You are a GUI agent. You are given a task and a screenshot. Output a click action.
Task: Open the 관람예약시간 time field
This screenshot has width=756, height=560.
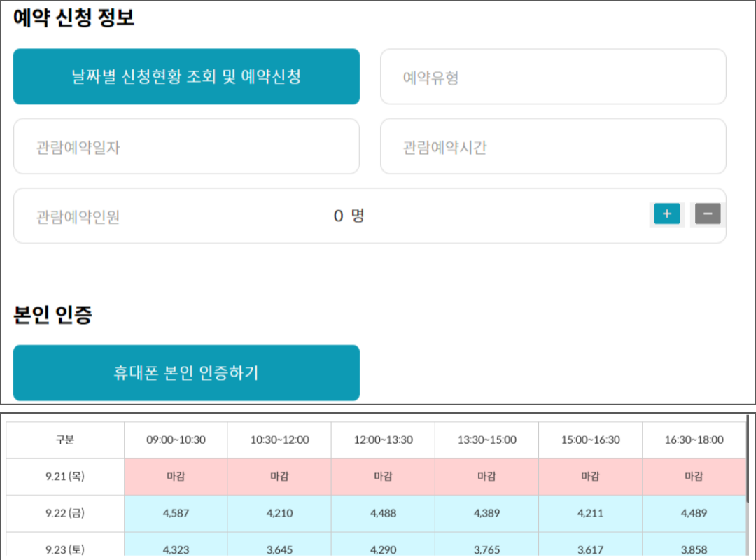(x=553, y=146)
